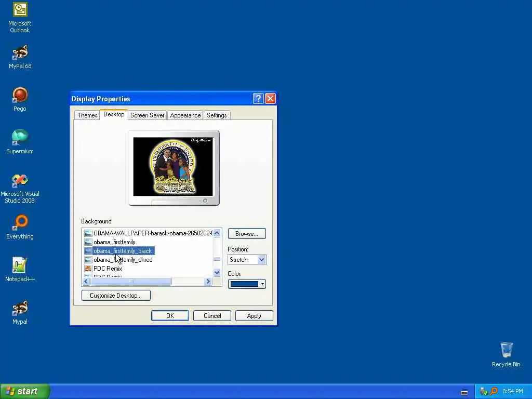
Task: Click the background list scroll up arrow
Action: (217, 233)
